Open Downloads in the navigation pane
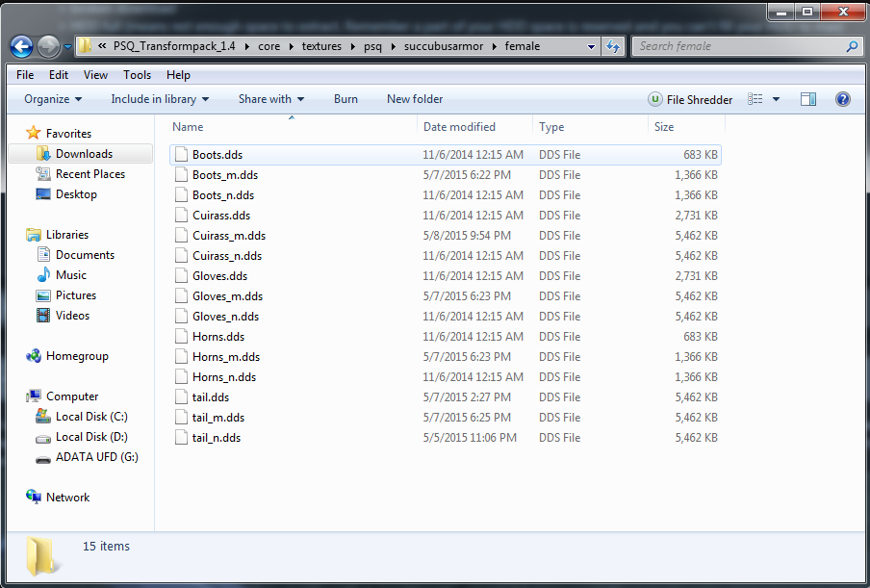This screenshot has width=870, height=588. [x=81, y=154]
